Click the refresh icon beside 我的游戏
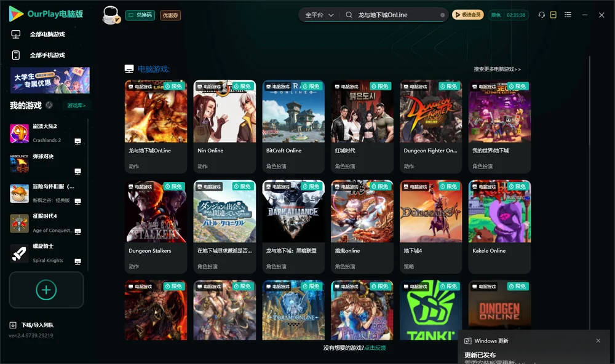The image size is (615, 364). [x=49, y=105]
